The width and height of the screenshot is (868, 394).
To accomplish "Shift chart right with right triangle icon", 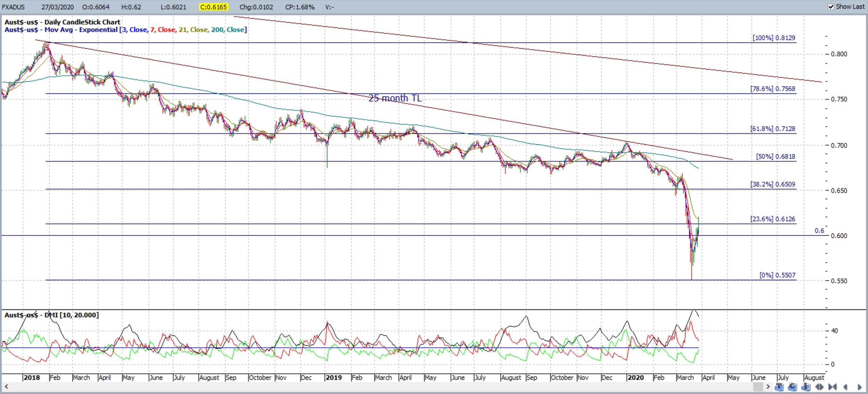I will pyautogui.click(x=859, y=387).
